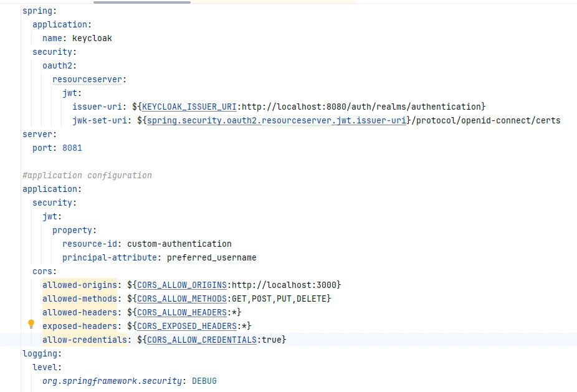The image size is (577, 392).
Task: Click the DEBUG logging level value
Action: [x=204, y=381]
